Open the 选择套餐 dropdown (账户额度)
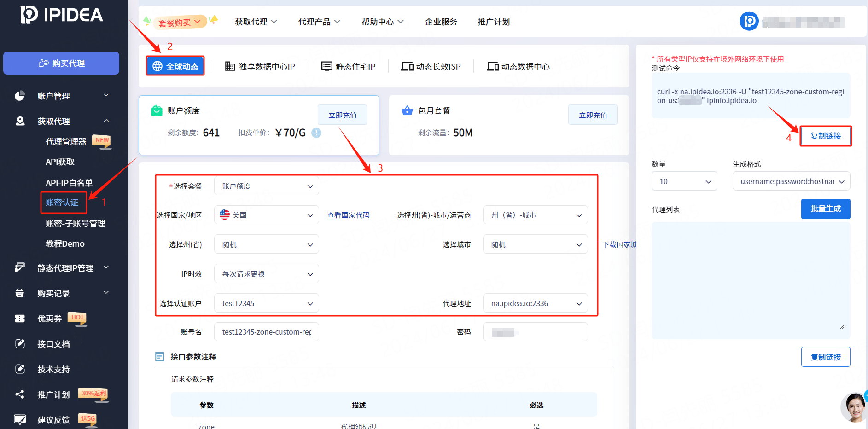 click(x=267, y=186)
